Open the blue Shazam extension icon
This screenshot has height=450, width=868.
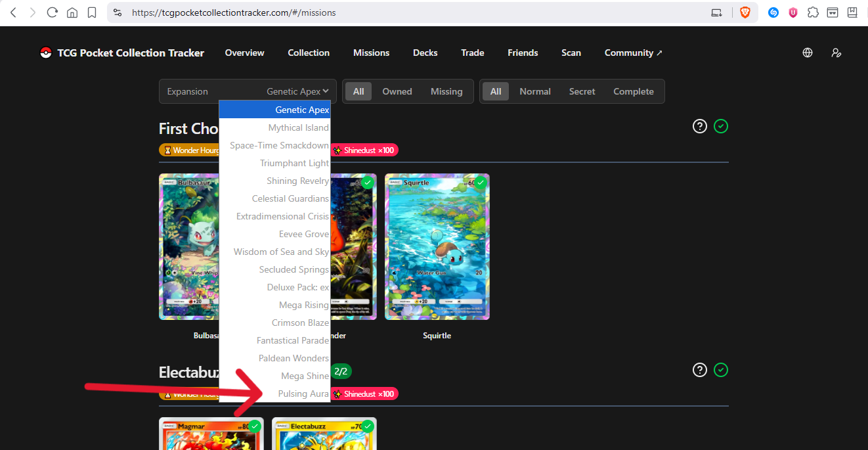[x=773, y=12]
